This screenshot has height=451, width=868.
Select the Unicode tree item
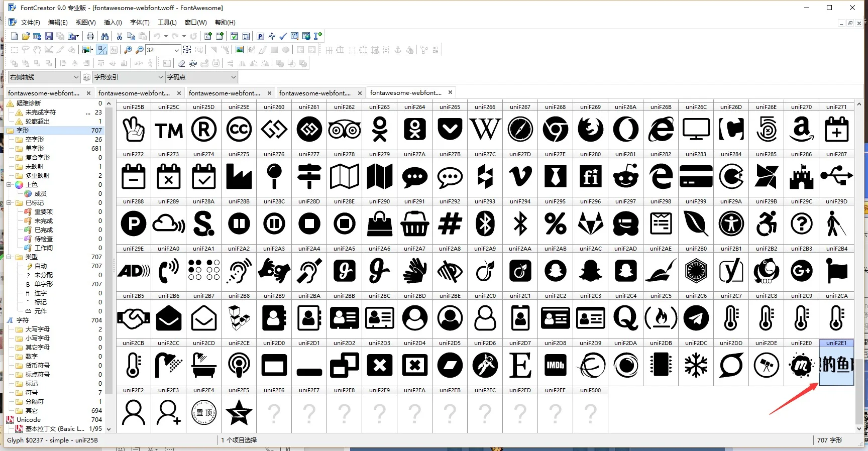pyautogui.click(x=29, y=420)
